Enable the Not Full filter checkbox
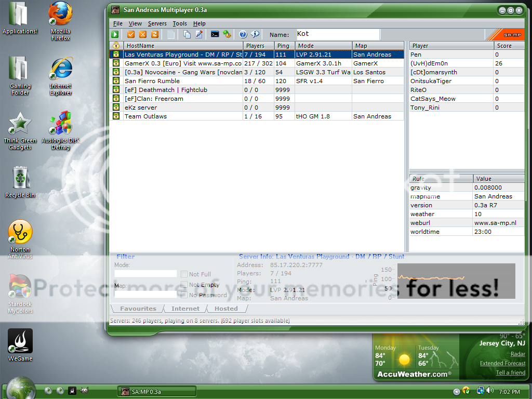Viewport: 532px width, 399px height. point(184,274)
